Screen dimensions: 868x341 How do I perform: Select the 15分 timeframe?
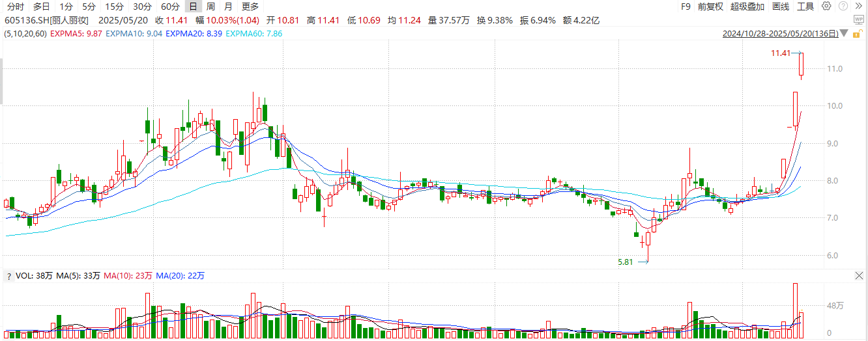(x=115, y=7)
